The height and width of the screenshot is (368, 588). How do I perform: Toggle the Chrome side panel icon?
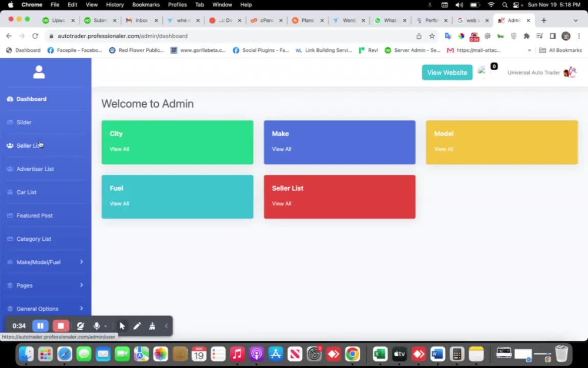pyautogui.click(x=552, y=36)
